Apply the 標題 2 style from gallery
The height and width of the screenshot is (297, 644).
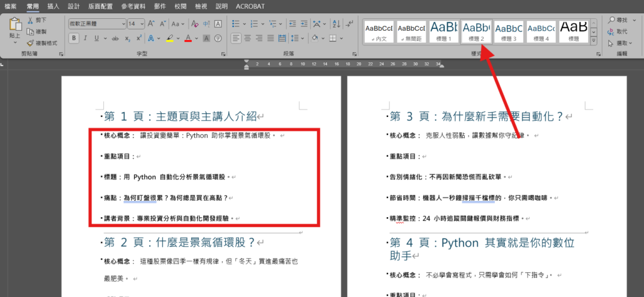click(476, 31)
